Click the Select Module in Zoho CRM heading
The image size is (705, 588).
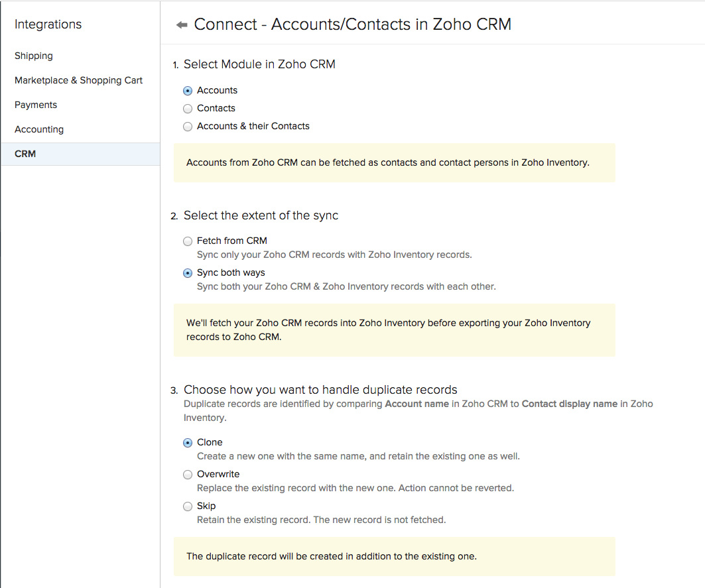point(261,64)
